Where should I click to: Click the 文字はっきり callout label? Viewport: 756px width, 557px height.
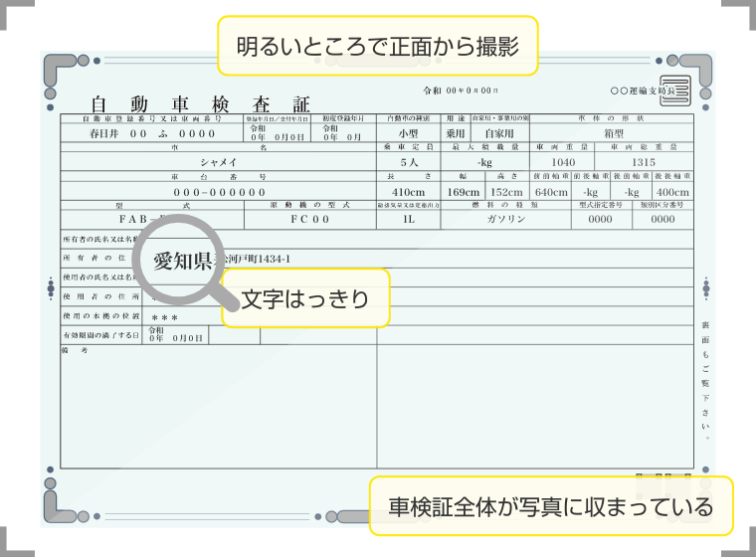[x=304, y=298]
